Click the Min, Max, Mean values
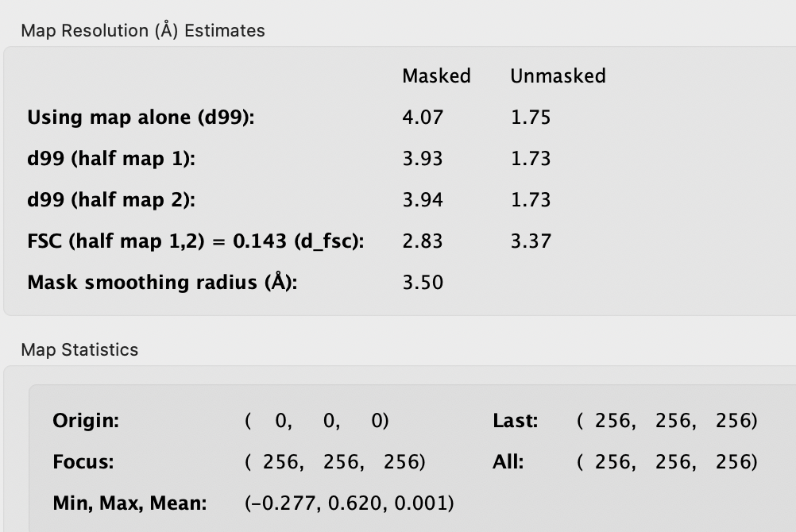The height and width of the screenshot is (532, 796). tap(350, 503)
